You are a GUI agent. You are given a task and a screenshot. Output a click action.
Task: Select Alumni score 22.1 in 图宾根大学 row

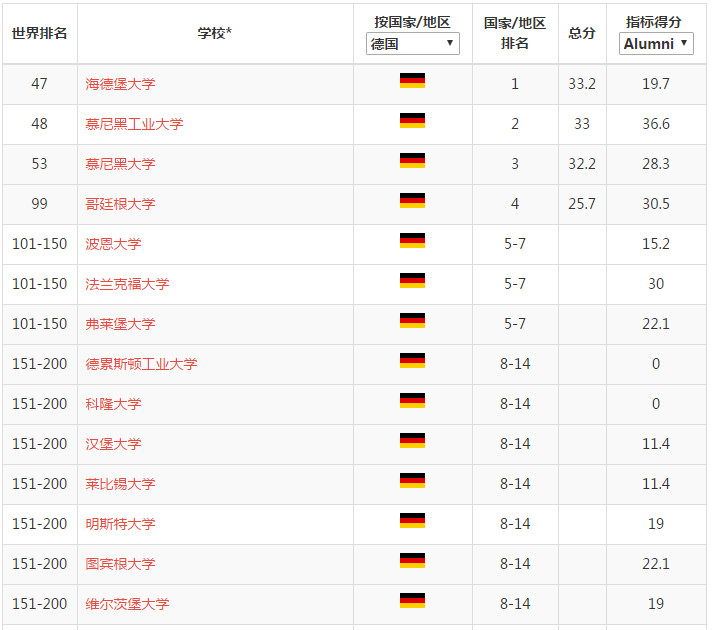point(656,564)
